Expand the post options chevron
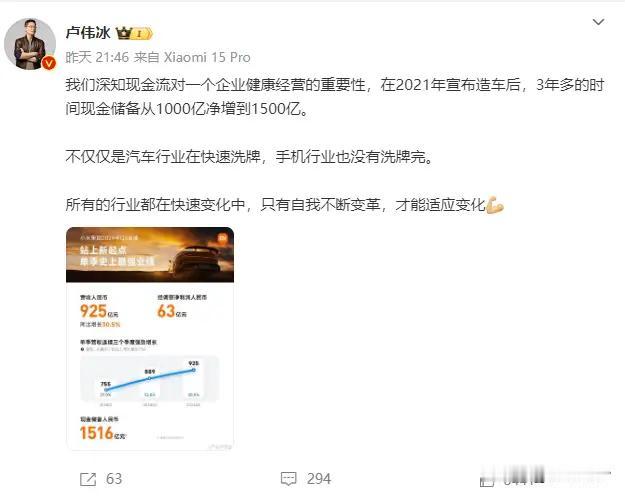625x496 pixels. [x=598, y=22]
